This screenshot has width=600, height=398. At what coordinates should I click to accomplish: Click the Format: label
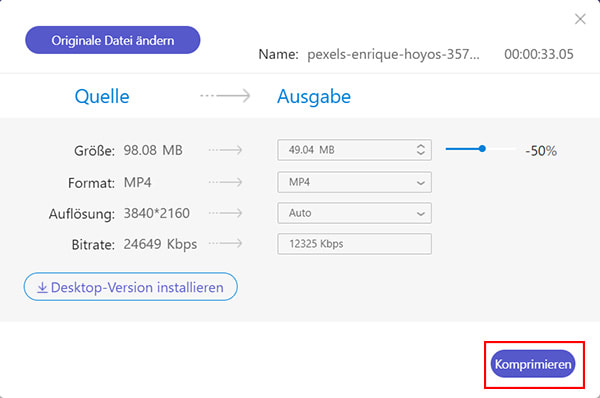coord(91,183)
